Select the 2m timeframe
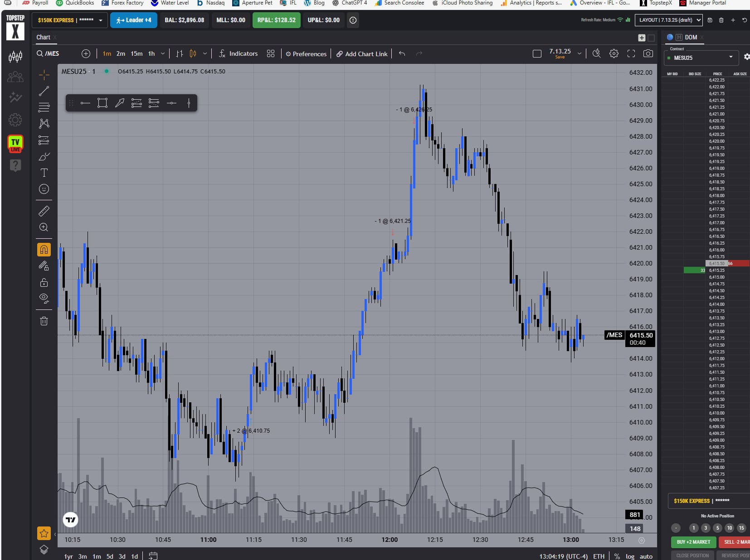The width and height of the screenshot is (750, 560). pyautogui.click(x=121, y=53)
